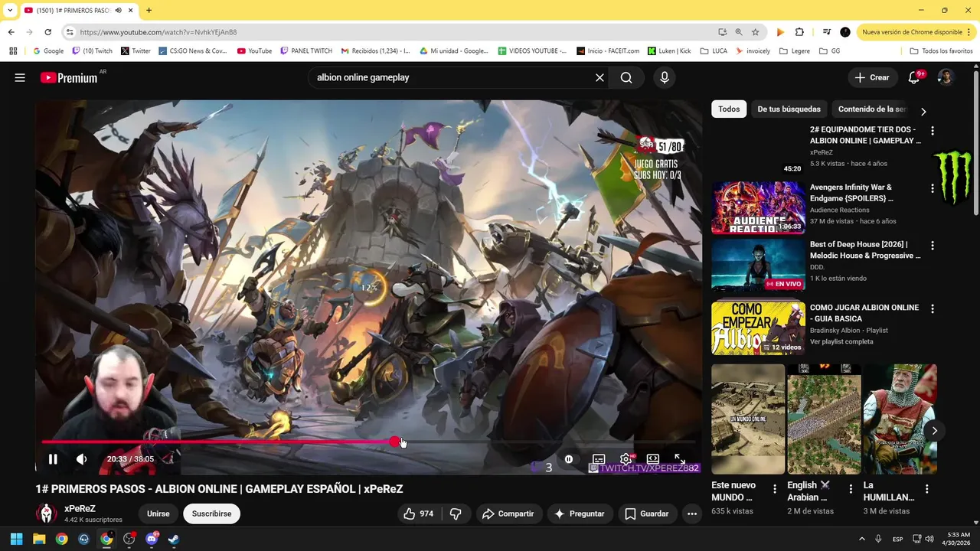Open options for 'English ⚔️ Arabian' short
The image size is (980, 551).
pos(850,488)
